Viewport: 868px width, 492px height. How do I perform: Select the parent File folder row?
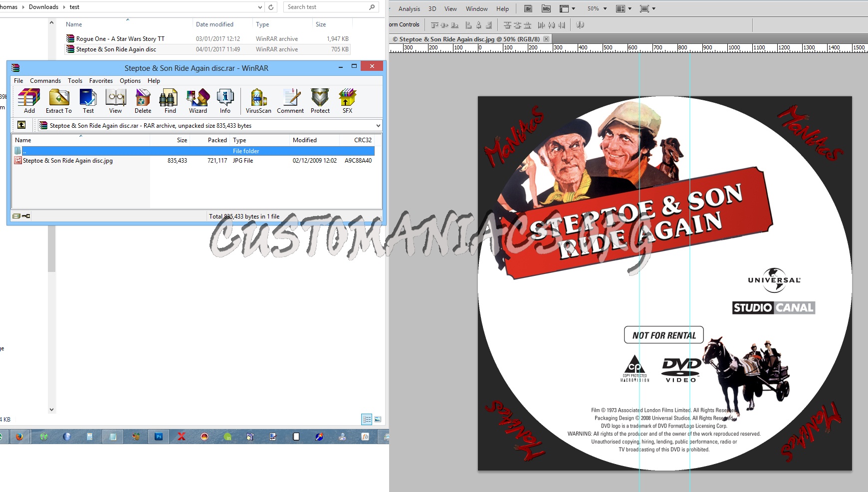194,151
